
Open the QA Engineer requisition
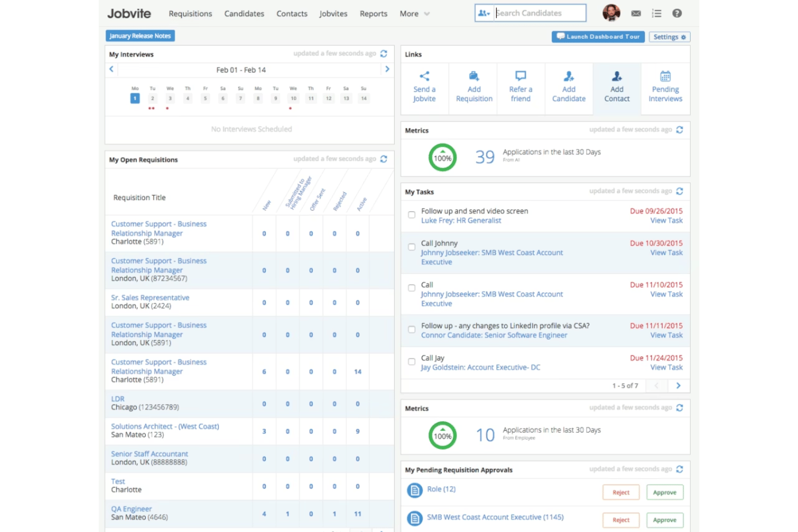[x=132, y=509]
